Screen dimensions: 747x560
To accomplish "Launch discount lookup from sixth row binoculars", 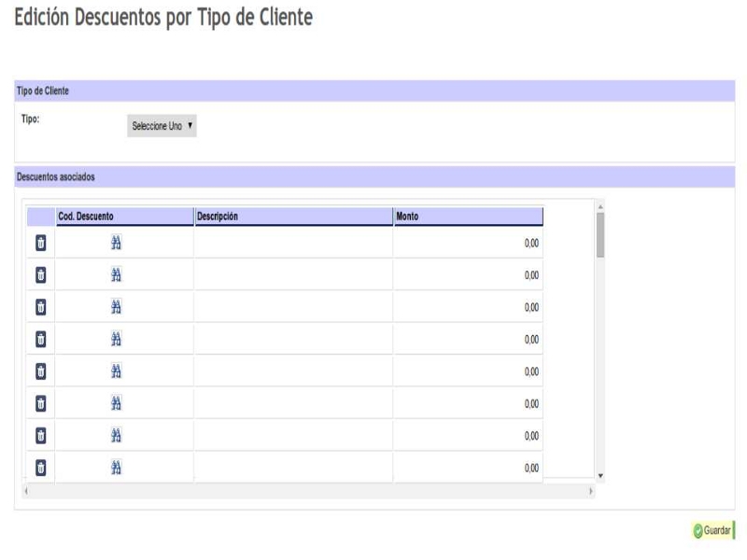I will 118,403.
